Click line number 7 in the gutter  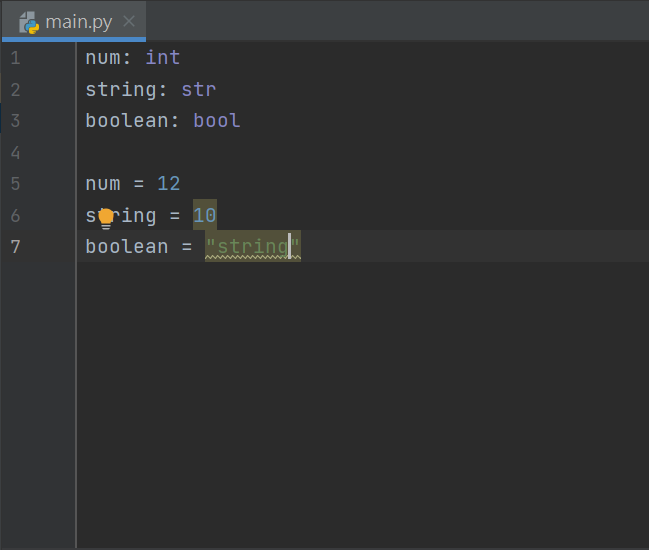(x=15, y=247)
